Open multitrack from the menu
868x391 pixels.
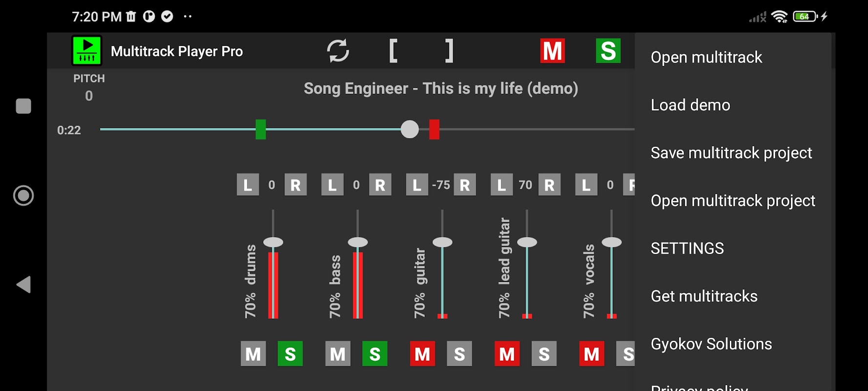click(706, 57)
